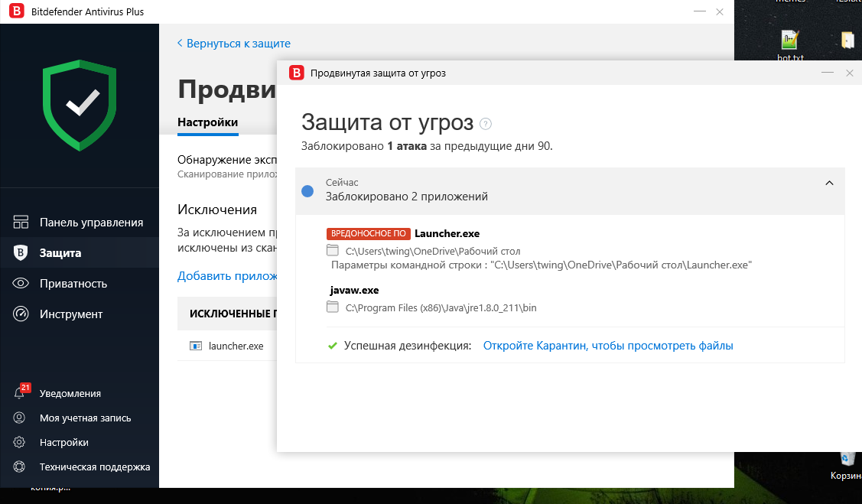Click the launcher.exe file icon in exclusions

coord(196,346)
